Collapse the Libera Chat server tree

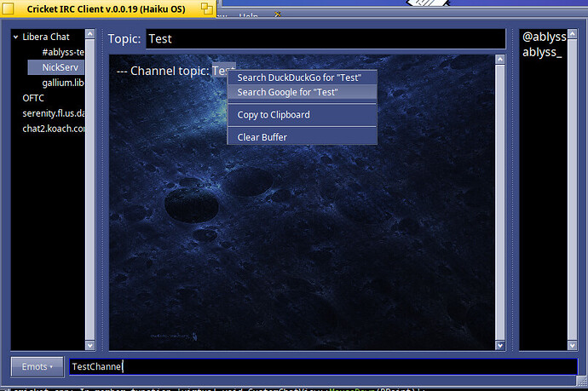[x=15, y=37]
